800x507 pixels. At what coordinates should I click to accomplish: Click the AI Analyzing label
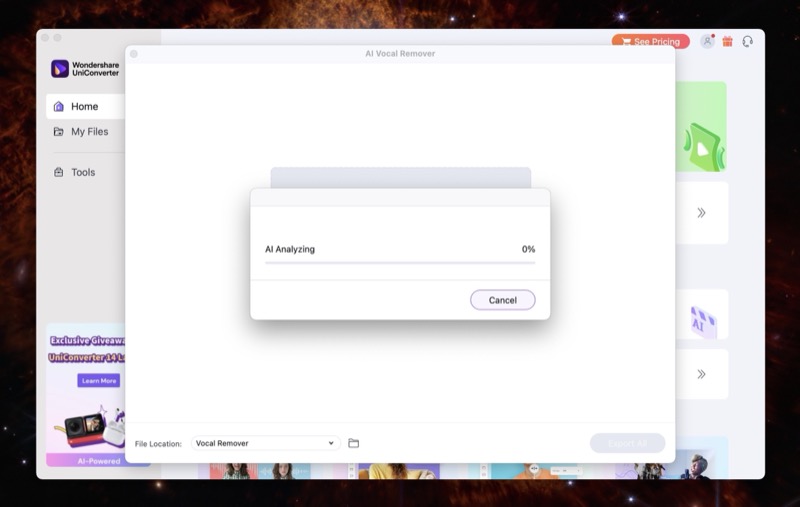click(x=290, y=249)
